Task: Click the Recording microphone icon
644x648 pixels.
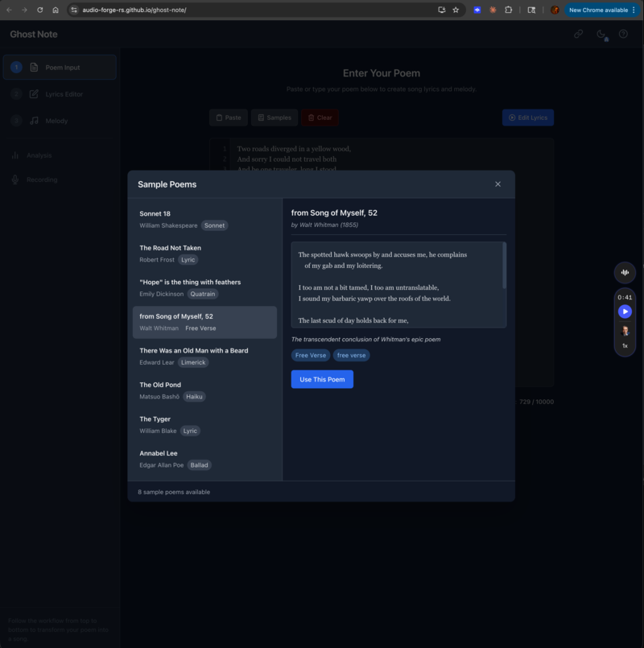Action: pos(14,180)
